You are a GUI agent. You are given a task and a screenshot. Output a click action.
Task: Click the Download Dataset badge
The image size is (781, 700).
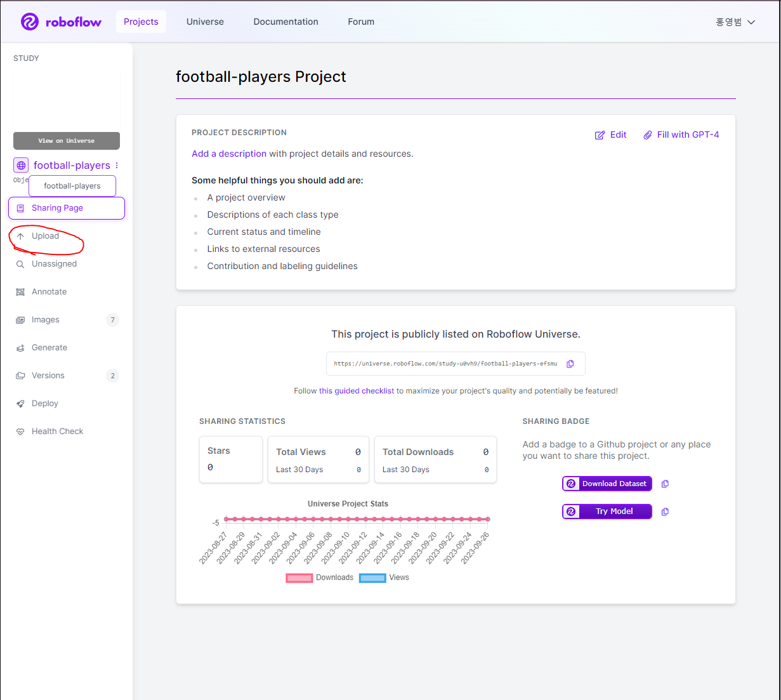click(607, 484)
